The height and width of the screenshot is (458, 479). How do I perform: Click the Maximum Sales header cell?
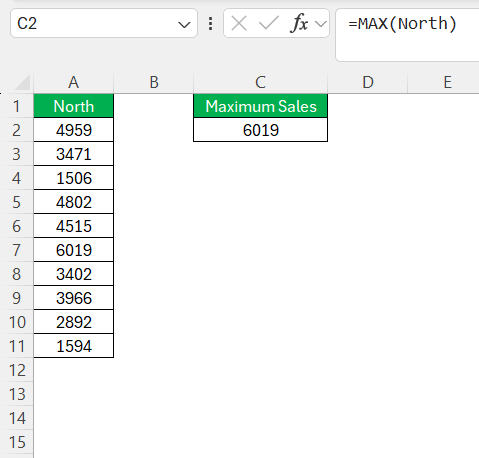pos(260,106)
